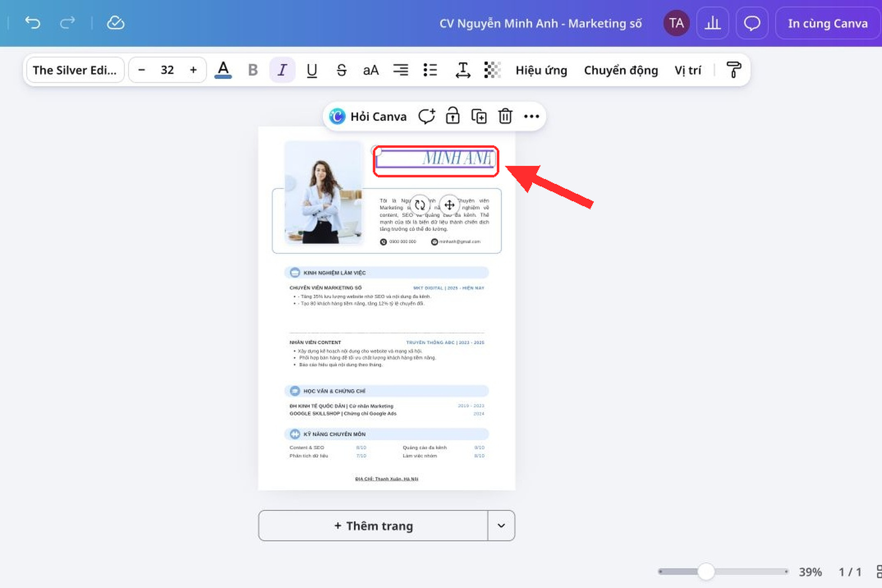Toggle italic formatting
This screenshot has width=882, height=588.
[x=282, y=70]
